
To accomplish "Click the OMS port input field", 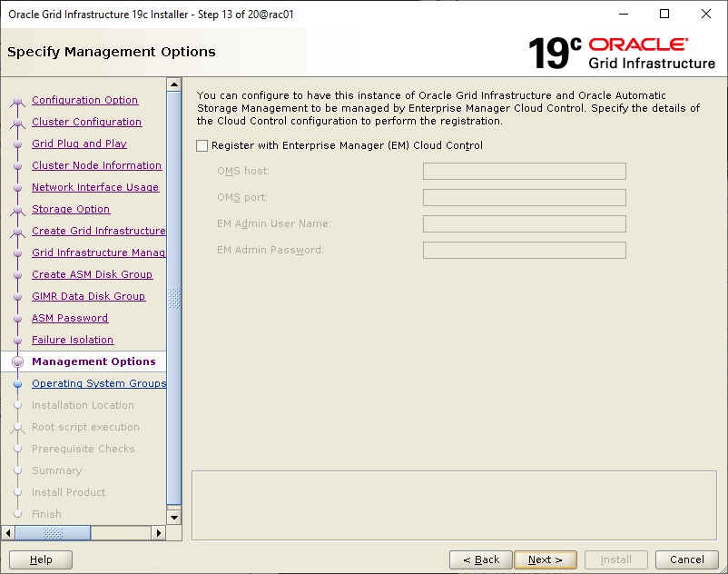I will pyautogui.click(x=524, y=197).
